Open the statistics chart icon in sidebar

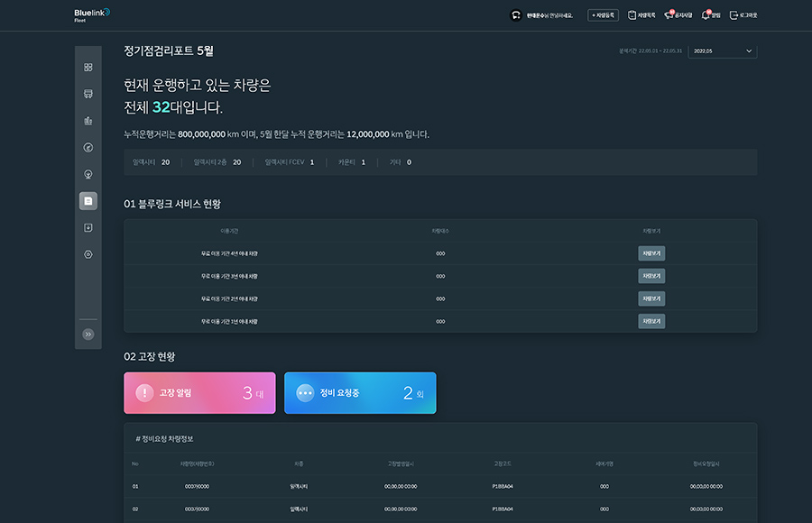click(88, 121)
